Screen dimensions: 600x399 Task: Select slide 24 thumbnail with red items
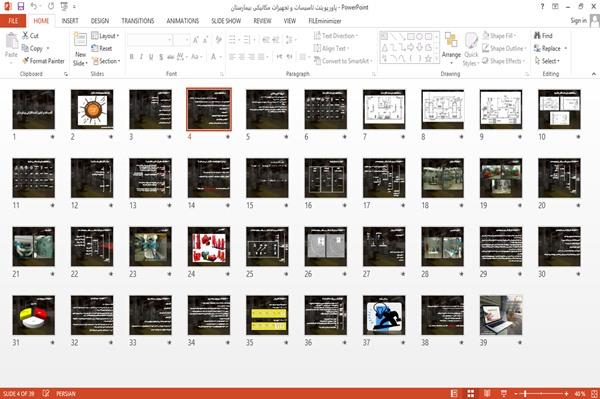click(x=209, y=247)
